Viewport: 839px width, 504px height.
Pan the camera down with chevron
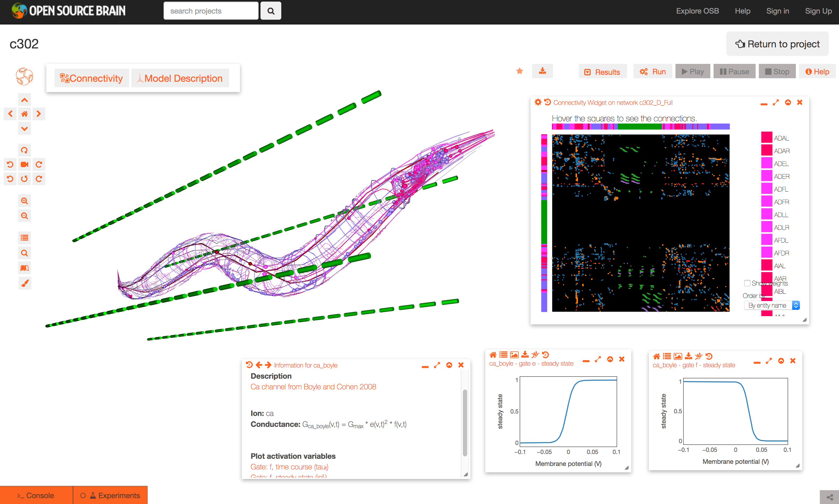(x=24, y=129)
